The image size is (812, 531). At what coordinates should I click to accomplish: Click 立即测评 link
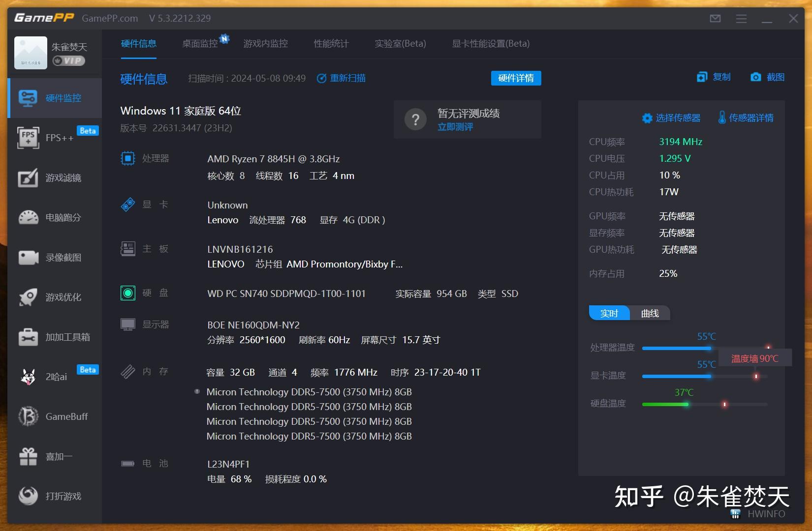[455, 127]
